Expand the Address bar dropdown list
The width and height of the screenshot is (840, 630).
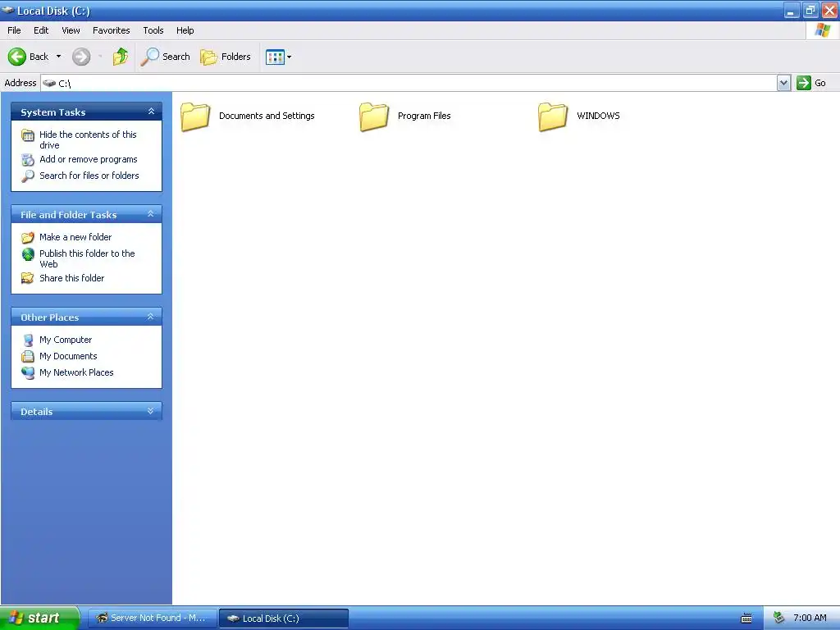click(x=783, y=83)
